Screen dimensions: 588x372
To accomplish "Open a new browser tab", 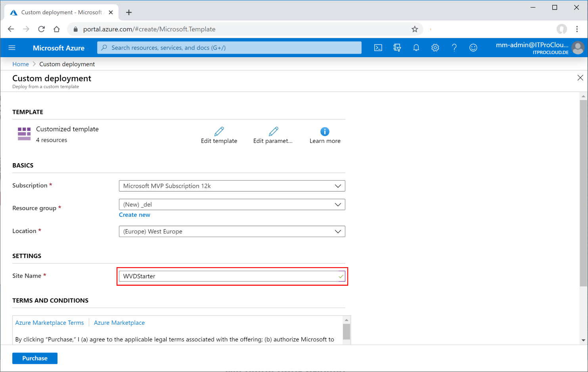I will click(x=129, y=12).
